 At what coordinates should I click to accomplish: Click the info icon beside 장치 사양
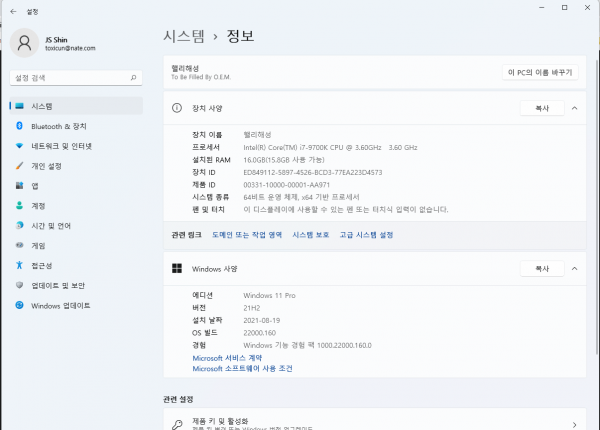[x=177, y=108]
